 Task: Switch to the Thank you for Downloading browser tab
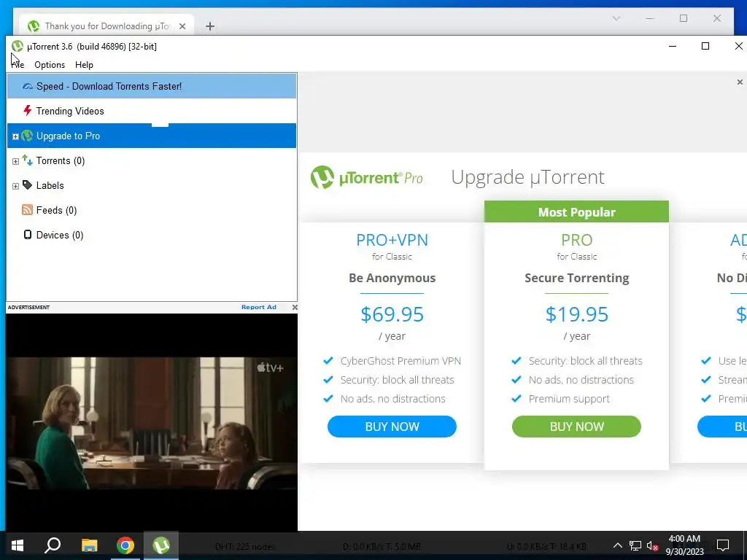[x=107, y=26]
